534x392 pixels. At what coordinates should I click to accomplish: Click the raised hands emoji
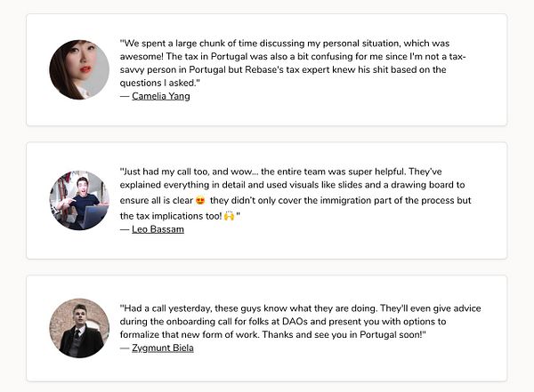coord(229,215)
